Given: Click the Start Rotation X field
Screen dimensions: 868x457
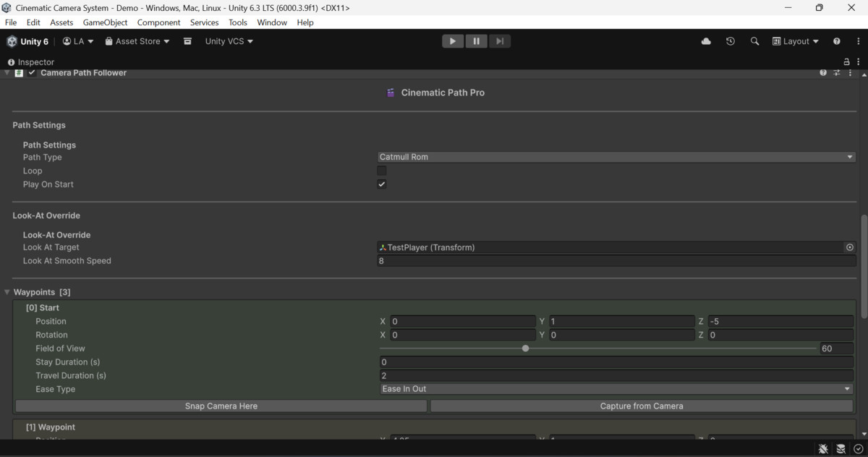Looking at the screenshot, I should point(463,336).
